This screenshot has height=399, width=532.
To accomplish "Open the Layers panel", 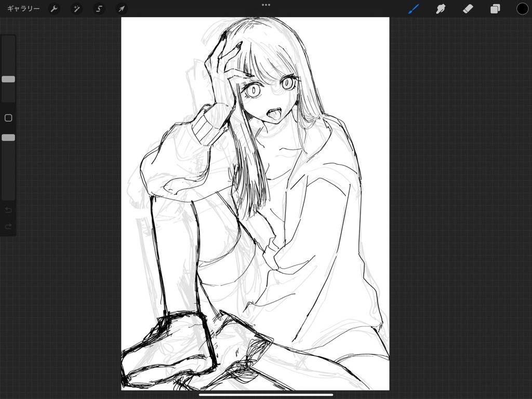I will (x=495, y=9).
